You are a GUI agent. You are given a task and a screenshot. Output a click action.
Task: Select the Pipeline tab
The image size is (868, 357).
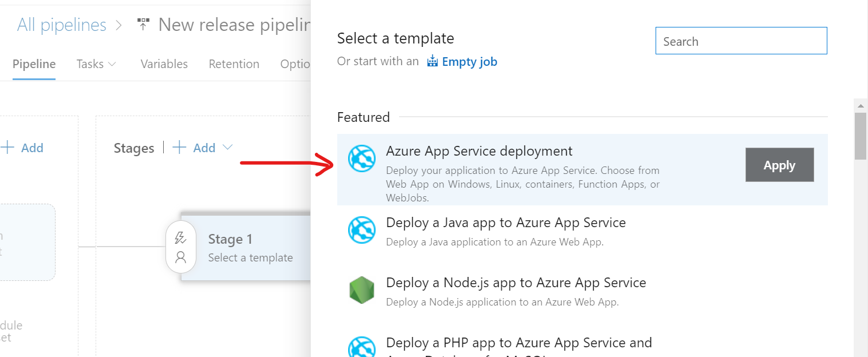coord(34,64)
